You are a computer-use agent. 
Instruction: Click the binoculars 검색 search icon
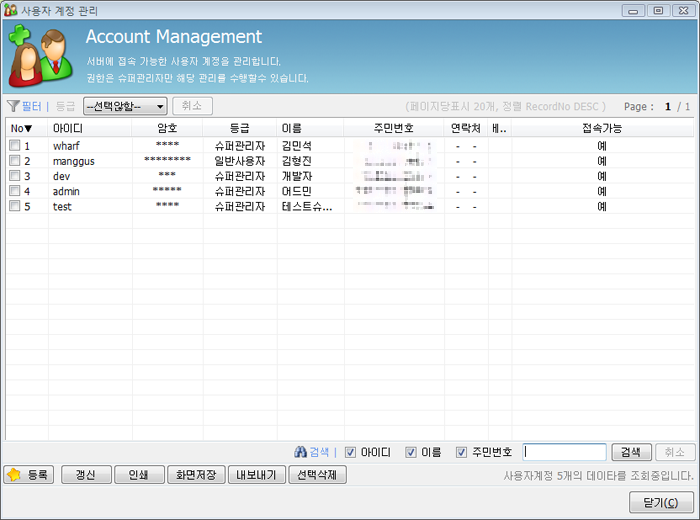pos(300,452)
